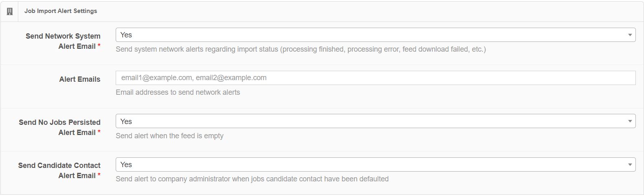Click the red asterisk beside Candidate Contact Alert Email
The width and height of the screenshot is (644, 196).
(99, 175)
